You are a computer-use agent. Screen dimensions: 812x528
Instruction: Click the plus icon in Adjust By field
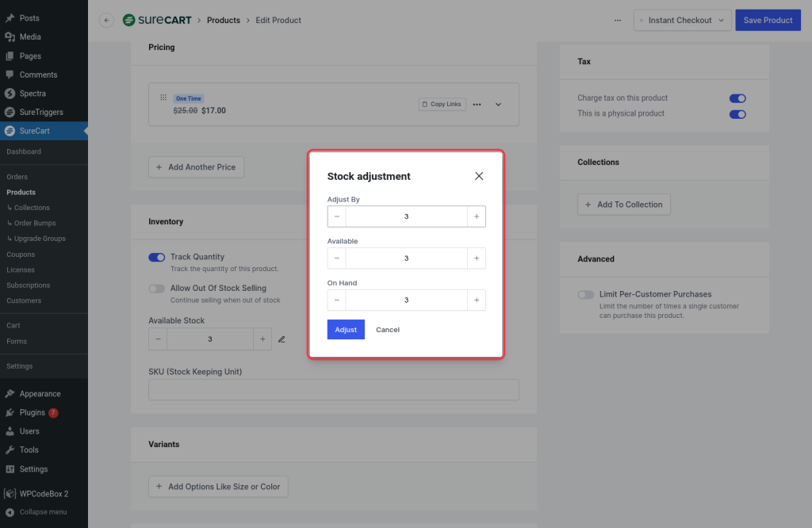(x=477, y=216)
